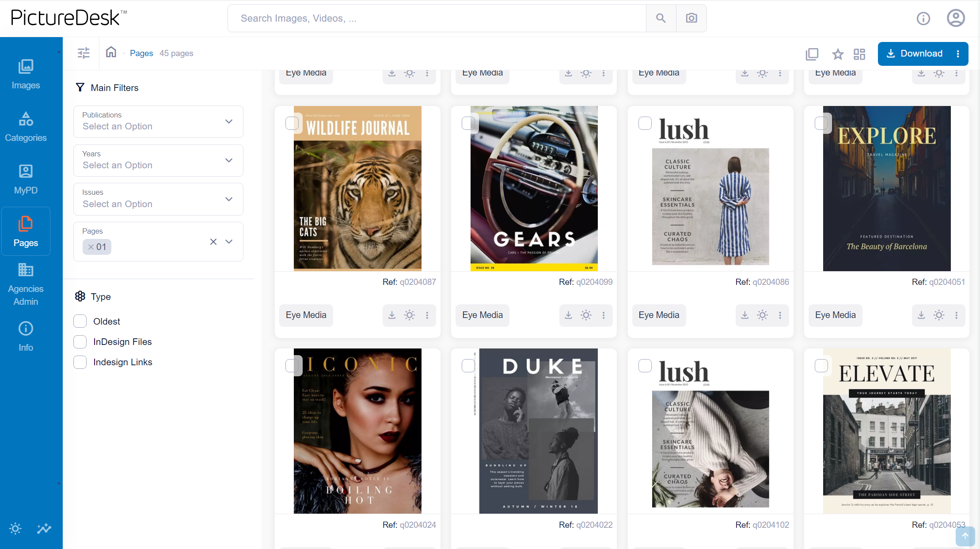Enable the Oldest checkbox
This screenshot has height=549, width=980.
(80, 321)
